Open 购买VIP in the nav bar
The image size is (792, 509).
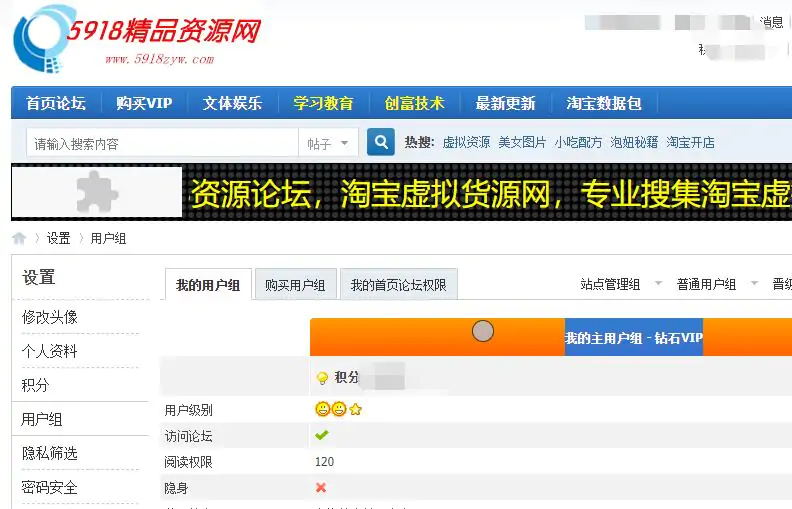[x=144, y=103]
